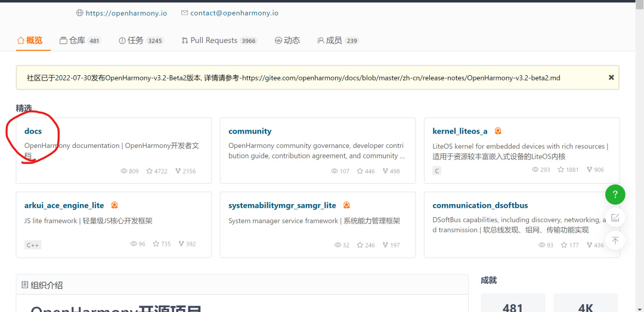The width and height of the screenshot is (644, 312).
Task: Open the systemabilitymgr_samgr_lite repository
Action: point(282,205)
